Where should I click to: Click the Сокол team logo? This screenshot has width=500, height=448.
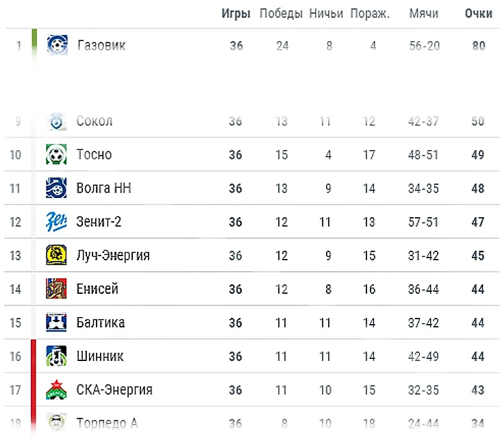pyautogui.click(x=56, y=122)
